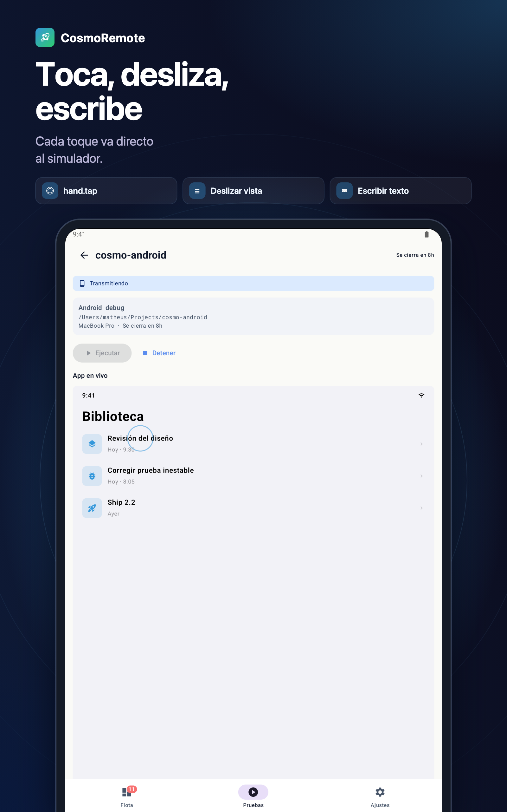Stop the session with Detener

(159, 353)
